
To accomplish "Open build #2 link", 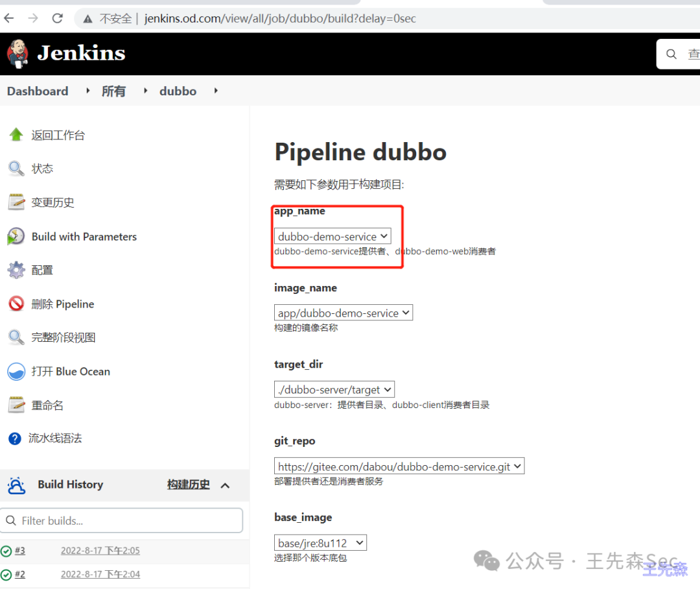I will (20, 574).
